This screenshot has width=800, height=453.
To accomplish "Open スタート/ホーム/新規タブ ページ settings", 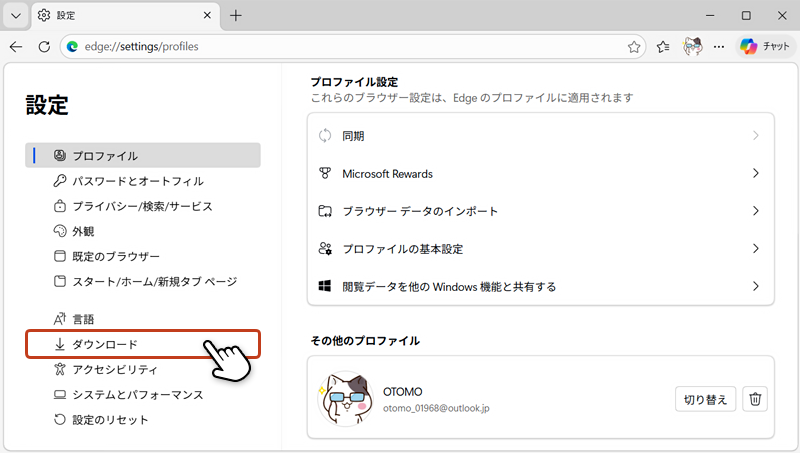I will pos(143,281).
